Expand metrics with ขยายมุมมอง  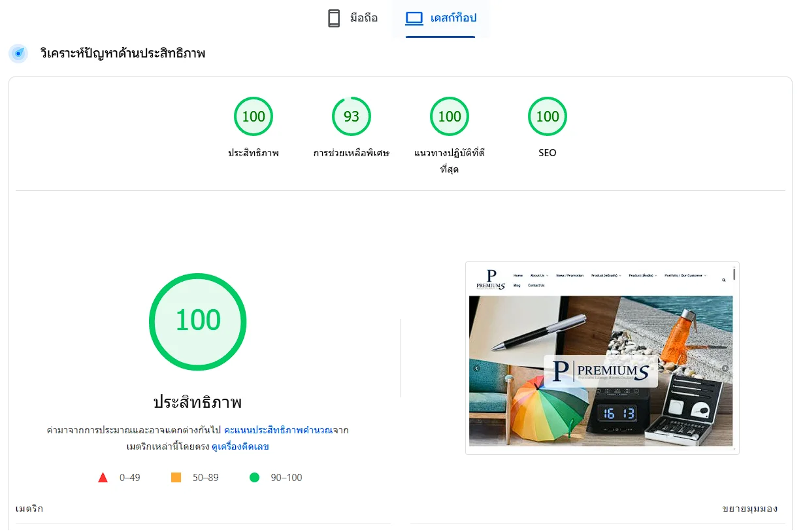749,508
